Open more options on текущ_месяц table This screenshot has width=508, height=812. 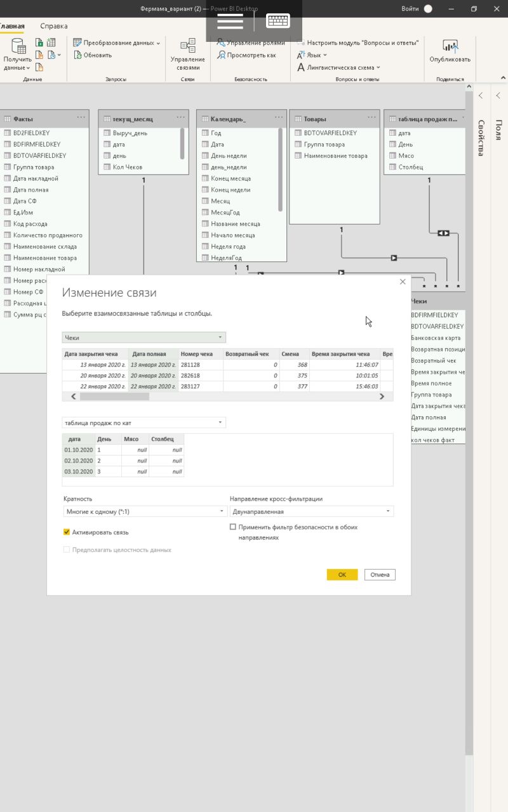click(181, 118)
